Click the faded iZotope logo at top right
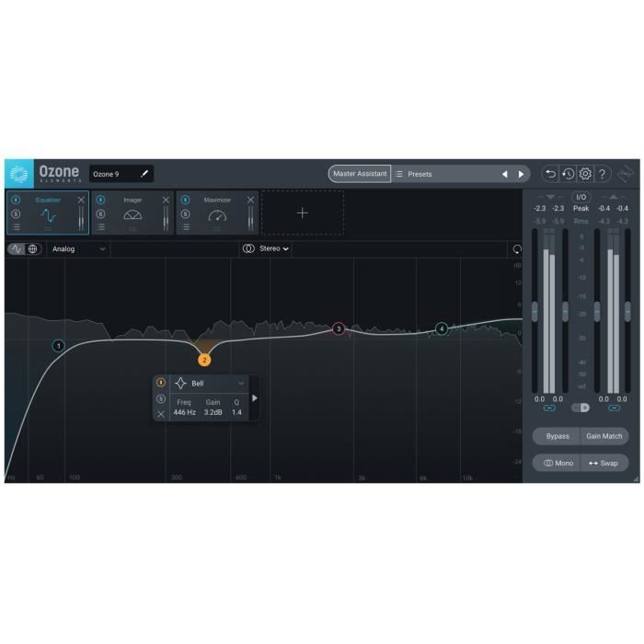The width and height of the screenshot is (644, 644). coord(625,174)
